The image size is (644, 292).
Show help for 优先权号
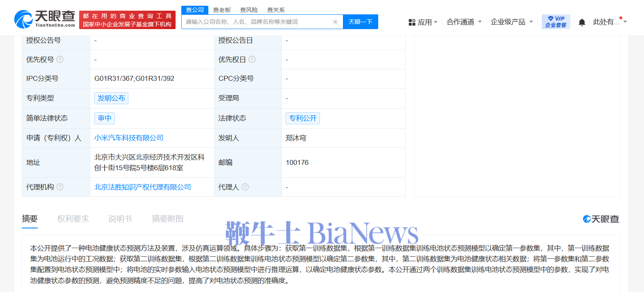point(60,59)
